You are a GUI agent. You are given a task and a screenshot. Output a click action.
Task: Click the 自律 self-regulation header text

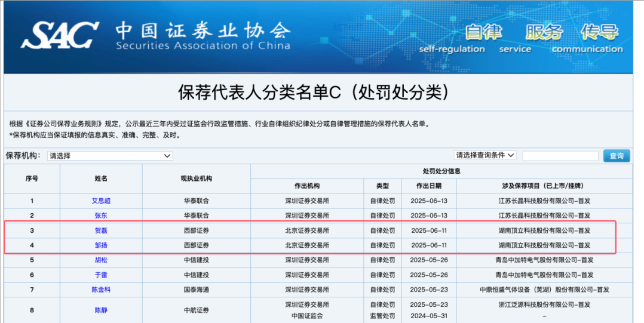tap(484, 32)
